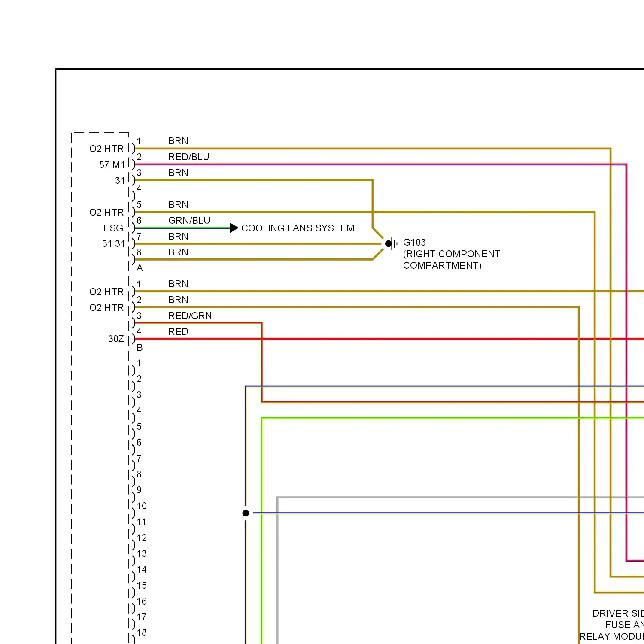Click pin 14 on the lower connector
The height and width of the screenshot is (644, 644).
pos(142,569)
